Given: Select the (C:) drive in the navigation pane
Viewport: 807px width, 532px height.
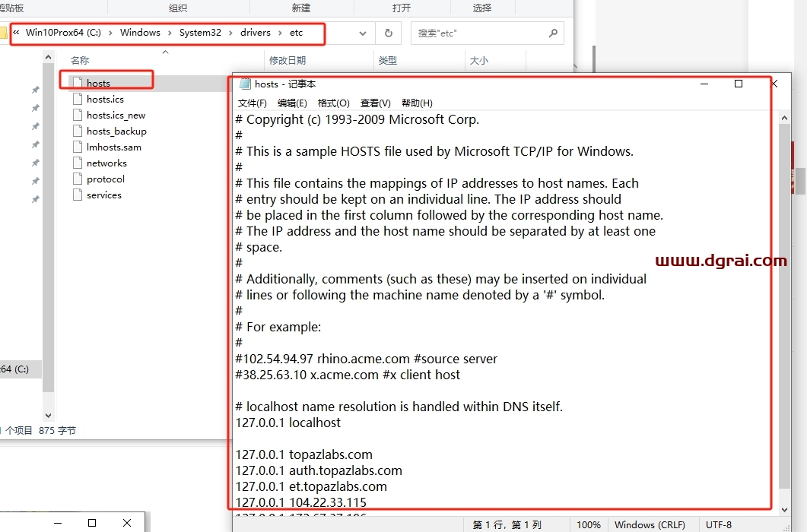Looking at the screenshot, I should [21, 369].
